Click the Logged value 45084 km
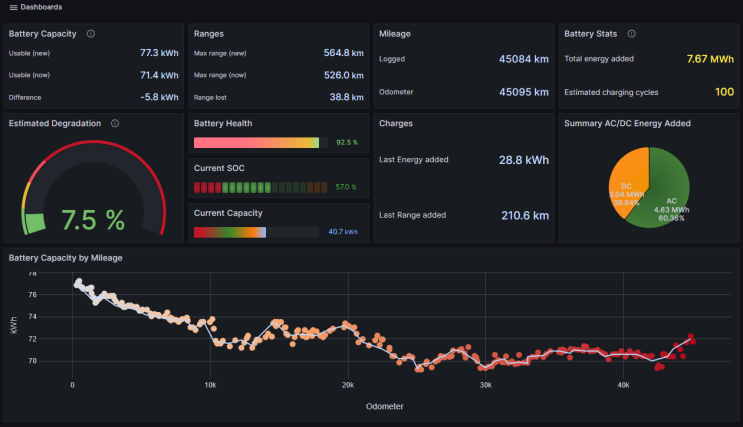Screen dimensions: 743x427 tap(524, 59)
